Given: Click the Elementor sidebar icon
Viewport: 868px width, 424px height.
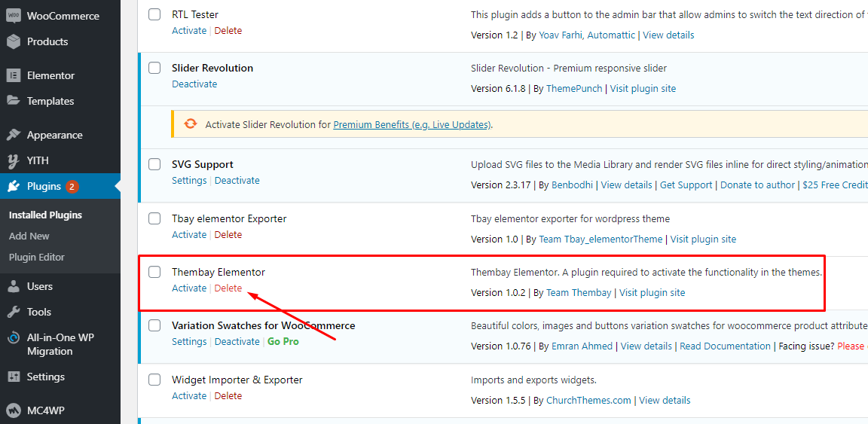Looking at the screenshot, I should 14,75.
